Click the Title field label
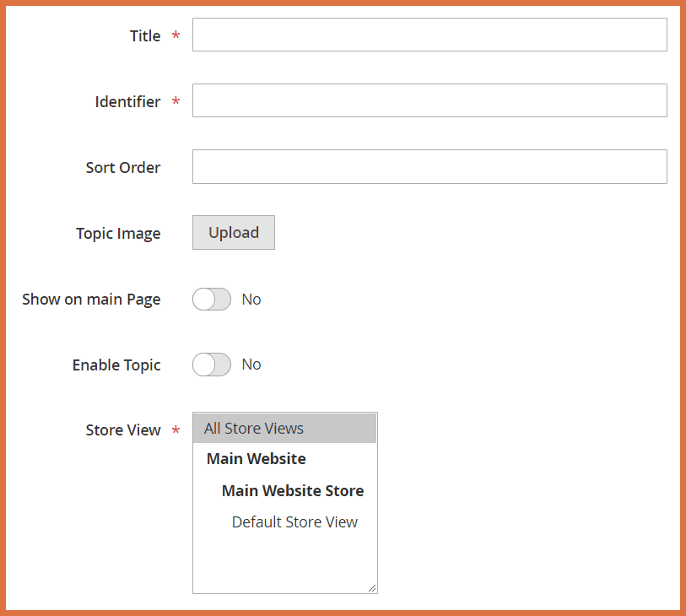The image size is (686, 616). point(145,35)
